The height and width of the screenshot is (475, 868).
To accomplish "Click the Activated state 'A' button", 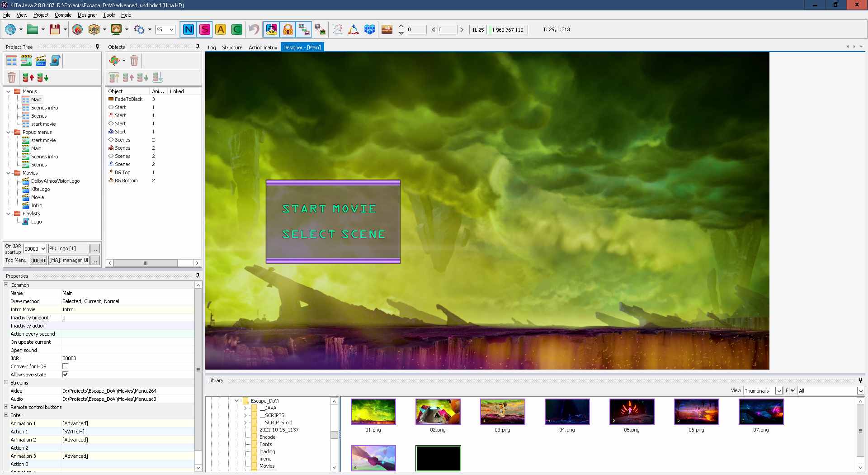I will (x=221, y=30).
